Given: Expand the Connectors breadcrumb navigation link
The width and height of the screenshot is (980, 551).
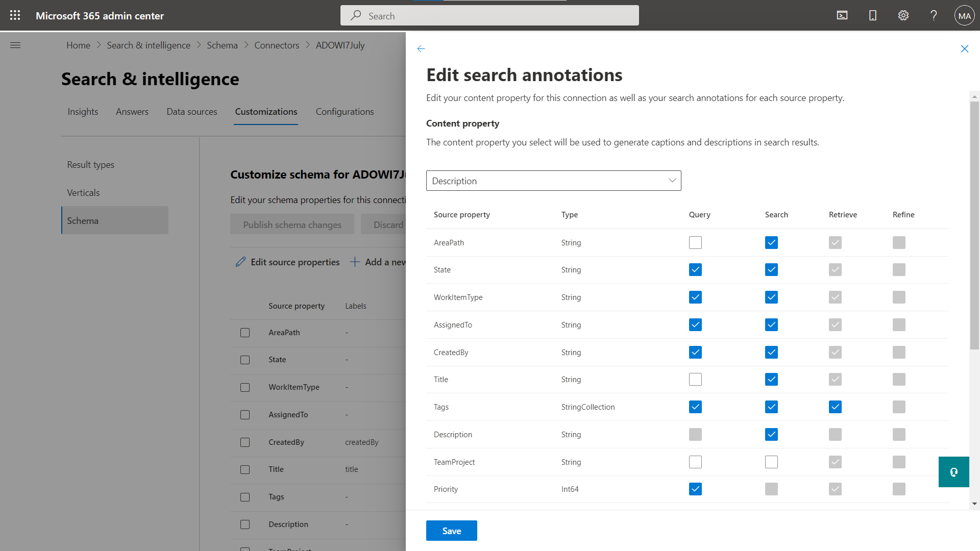Looking at the screenshot, I should point(277,45).
